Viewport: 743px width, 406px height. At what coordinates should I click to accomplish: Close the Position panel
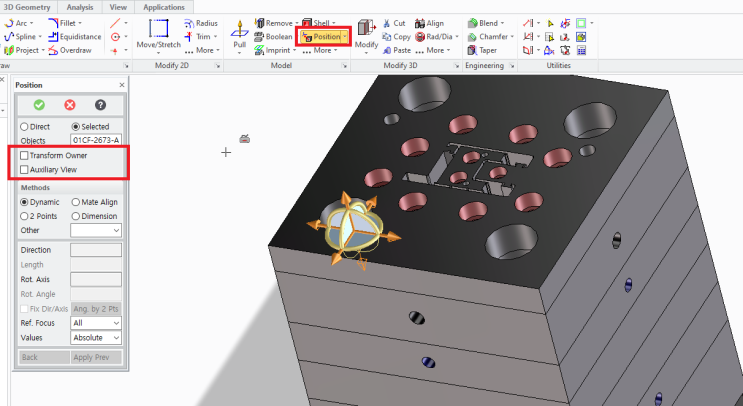point(122,85)
